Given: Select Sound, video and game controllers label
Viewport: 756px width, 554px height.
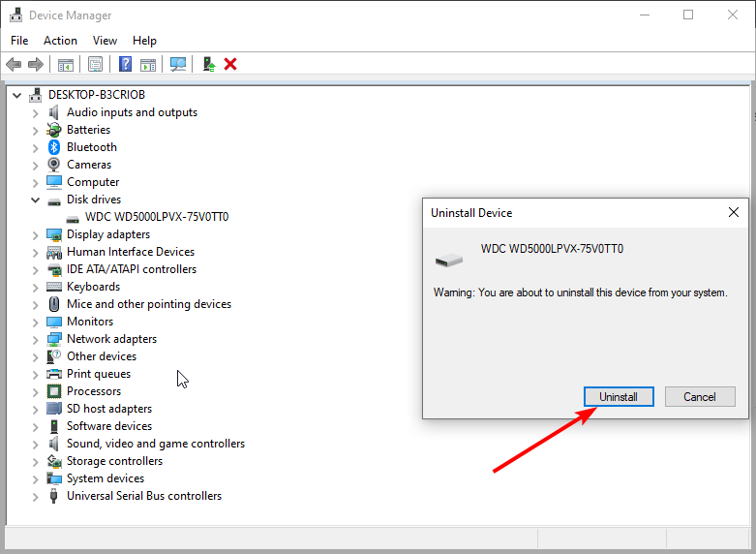Looking at the screenshot, I should tap(156, 444).
